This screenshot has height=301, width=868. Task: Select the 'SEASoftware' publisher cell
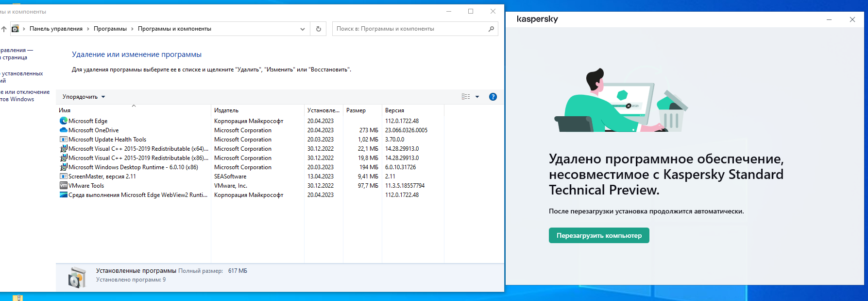(230, 177)
